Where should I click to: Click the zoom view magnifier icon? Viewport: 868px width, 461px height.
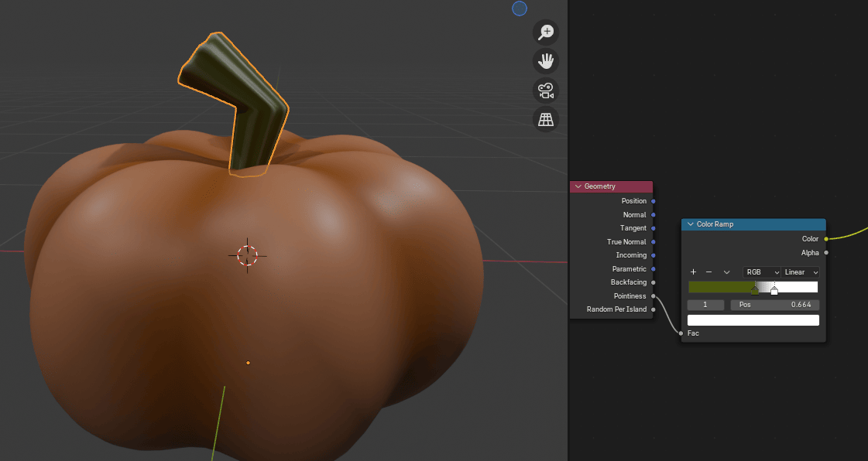547,32
